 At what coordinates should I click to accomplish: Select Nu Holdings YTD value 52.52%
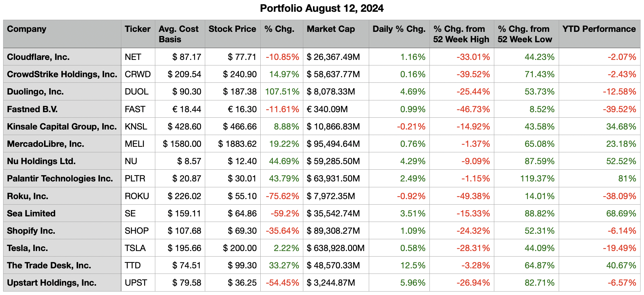pos(621,161)
